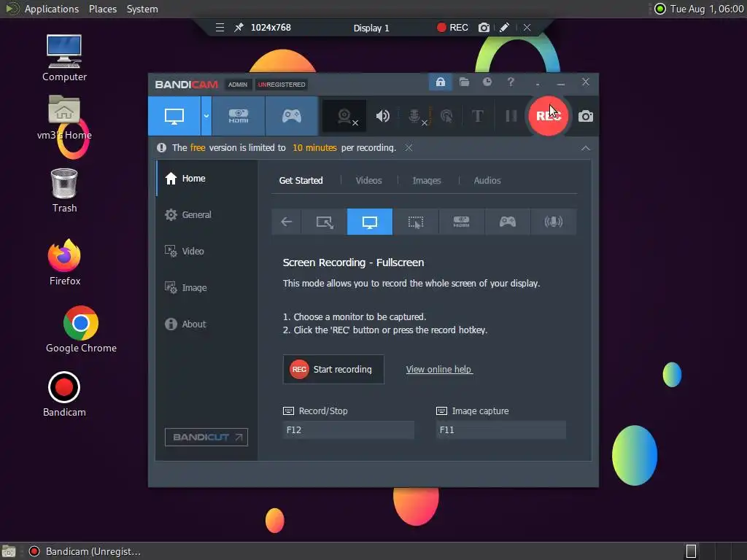Screen dimensions: 747x560
Task: Click Trash desktop icon
Action: (x=64, y=190)
